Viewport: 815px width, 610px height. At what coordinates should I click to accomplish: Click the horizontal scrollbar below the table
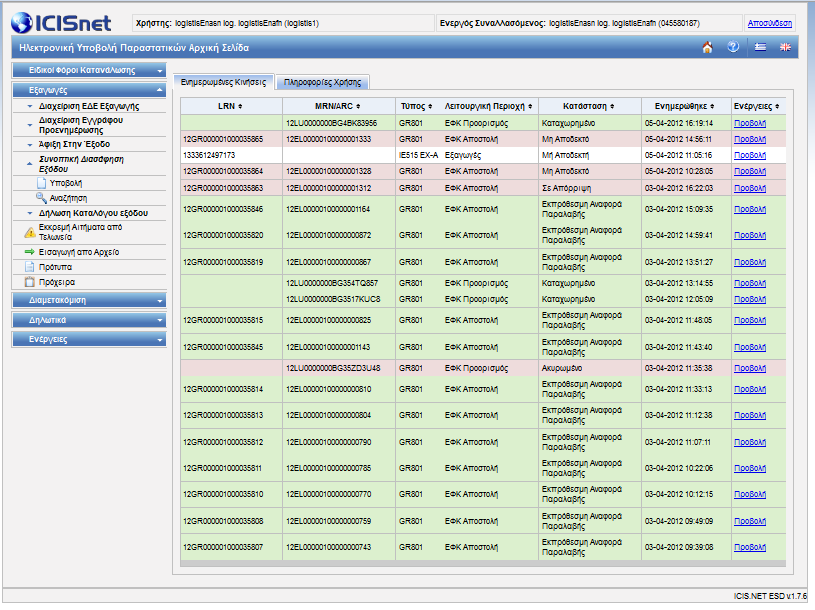pos(483,563)
